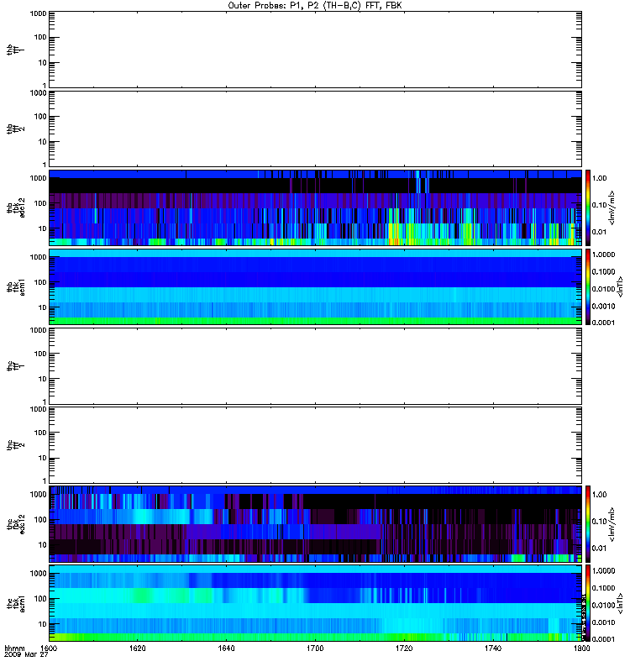This screenshot has height=672, width=630.
Task: Click inside the thc fbk edc12 spectrogram
Action: (315, 524)
